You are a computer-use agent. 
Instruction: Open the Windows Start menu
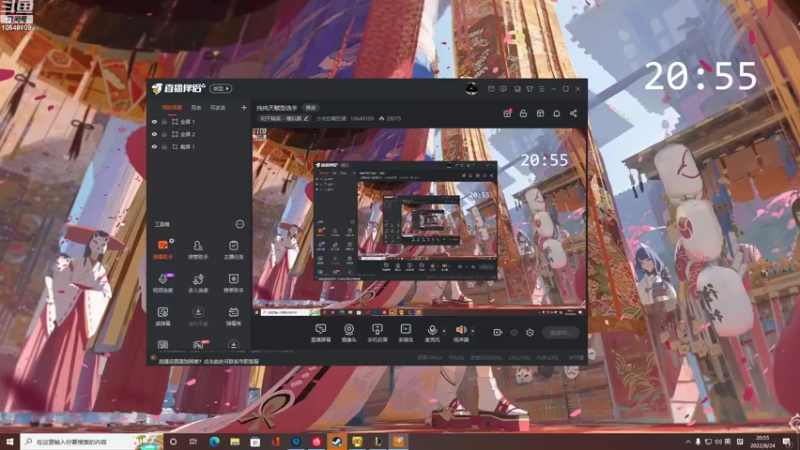[x=10, y=441]
